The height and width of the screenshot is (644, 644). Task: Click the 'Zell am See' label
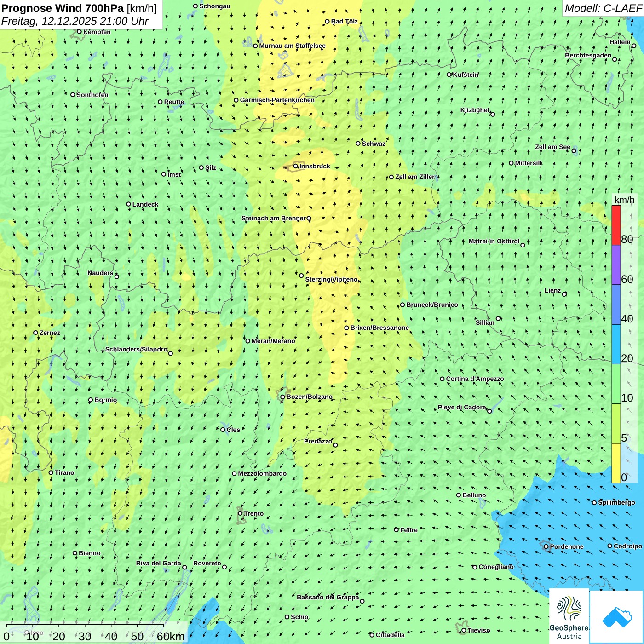coord(552,147)
